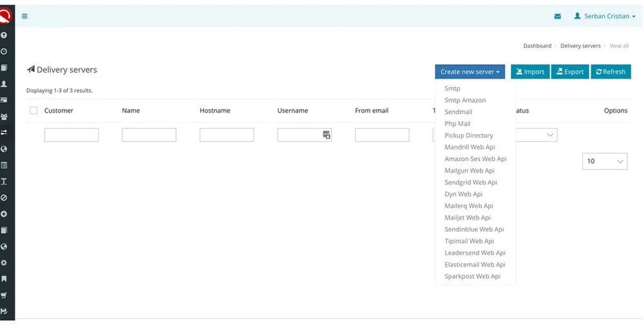
Task: Tick the select-all checkbox beside Customer header
Action: pos(33,111)
